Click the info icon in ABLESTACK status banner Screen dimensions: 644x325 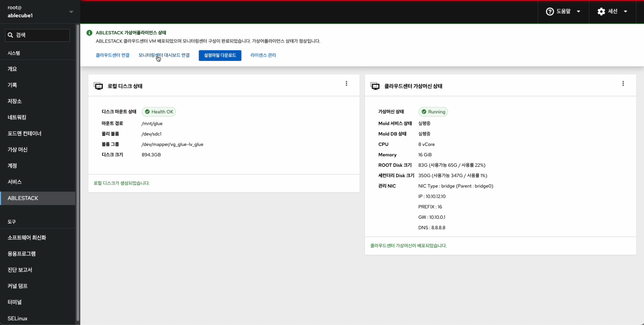89,33
